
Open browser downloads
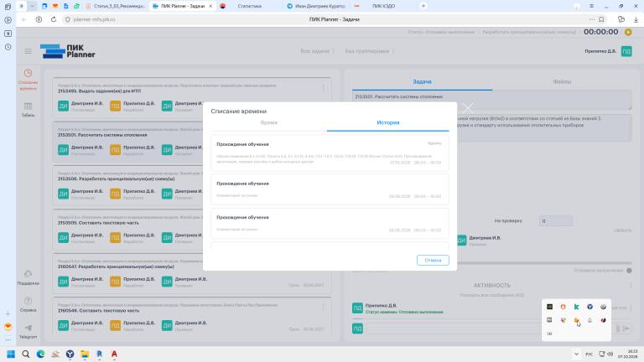pyautogui.click(x=636, y=19)
